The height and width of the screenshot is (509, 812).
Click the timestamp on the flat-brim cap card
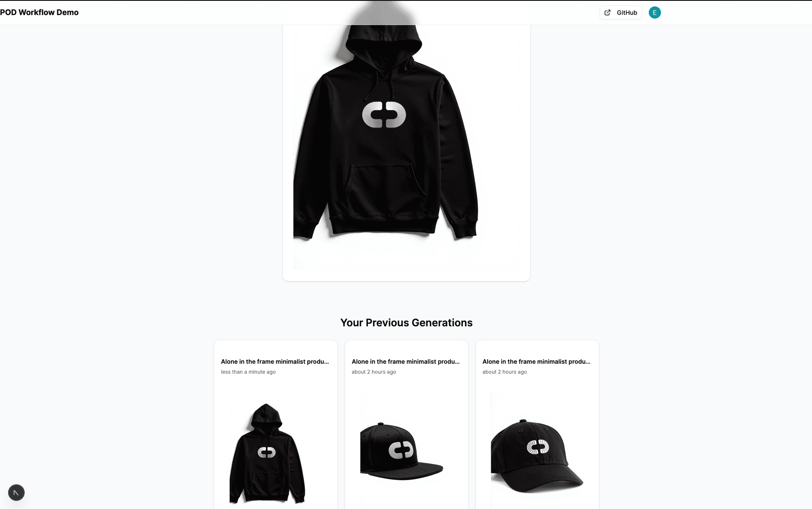(374, 372)
